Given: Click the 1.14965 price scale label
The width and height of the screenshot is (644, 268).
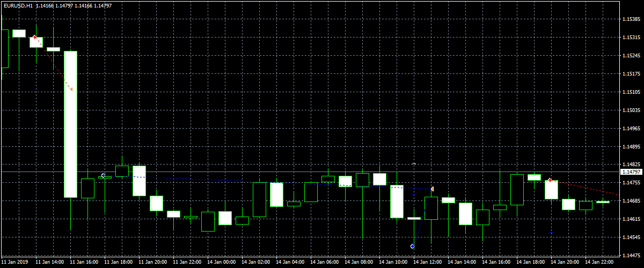Looking at the screenshot, I should pos(631,129).
